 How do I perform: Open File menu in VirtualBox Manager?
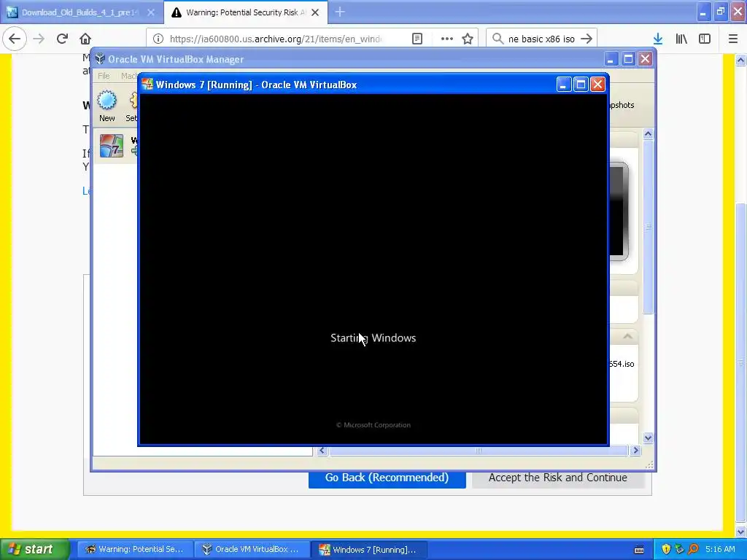pyautogui.click(x=104, y=76)
